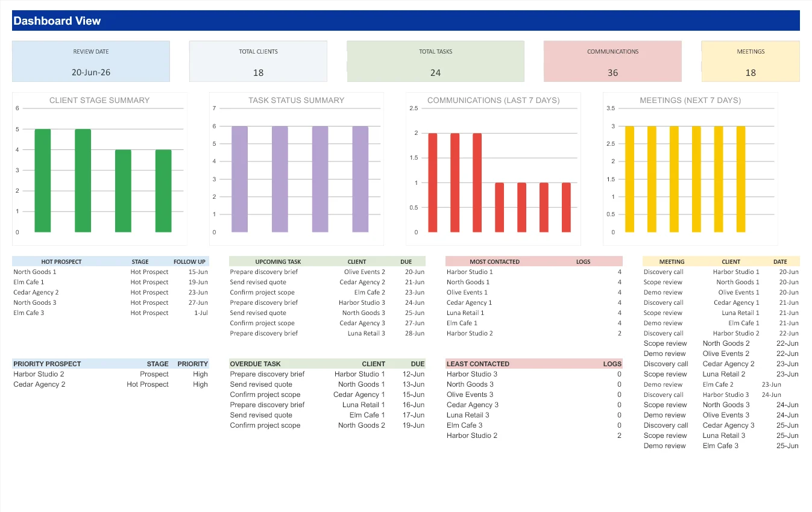Image resolution: width=812 pixels, height=512 pixels.
Task: Click Harbor Studio 3 in Least Contacted list
Action: [472, 374]
